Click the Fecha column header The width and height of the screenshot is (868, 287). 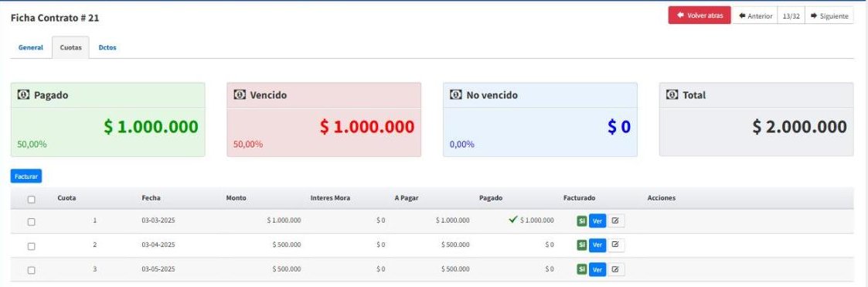[x=151, y=198]
